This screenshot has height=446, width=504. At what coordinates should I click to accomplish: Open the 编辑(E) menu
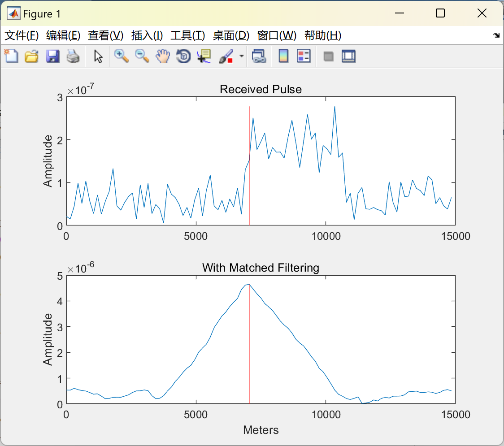point(63,35)
